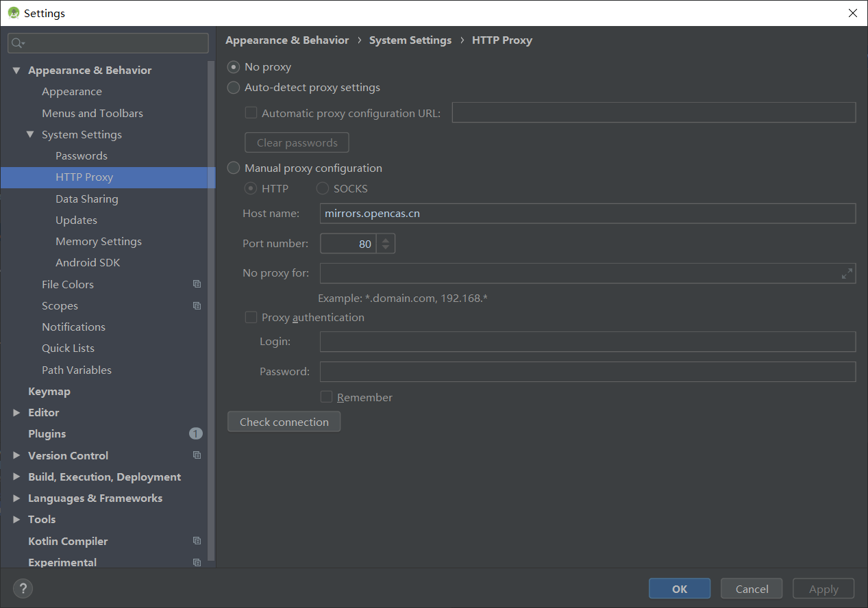This screenshot has width=868, height=608.
Task: Click the Clear passwords button
Action: point(297,142)
